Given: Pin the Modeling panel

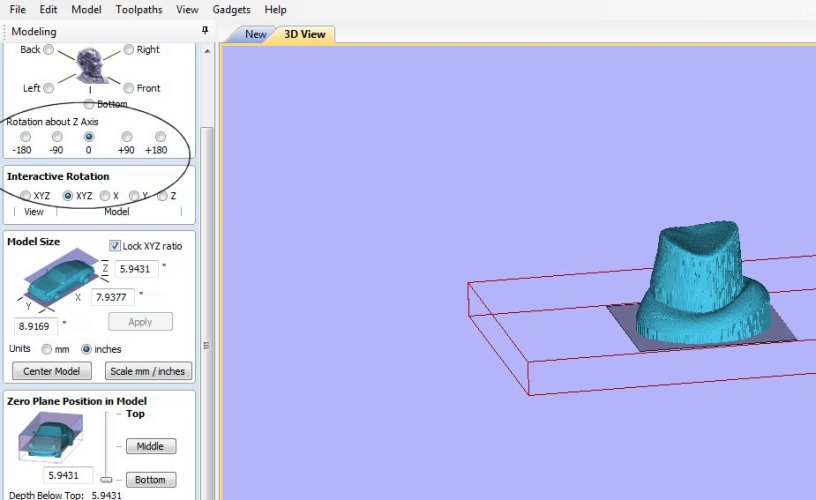Looking at the screenshot, I should [x=205, y=30].
